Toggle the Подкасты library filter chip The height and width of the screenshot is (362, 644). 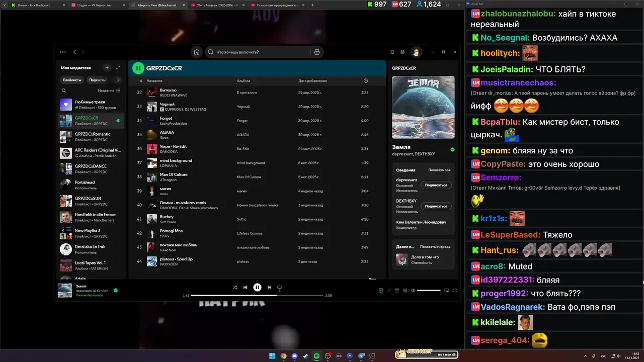pyautogui.click(x=97, y=80)
